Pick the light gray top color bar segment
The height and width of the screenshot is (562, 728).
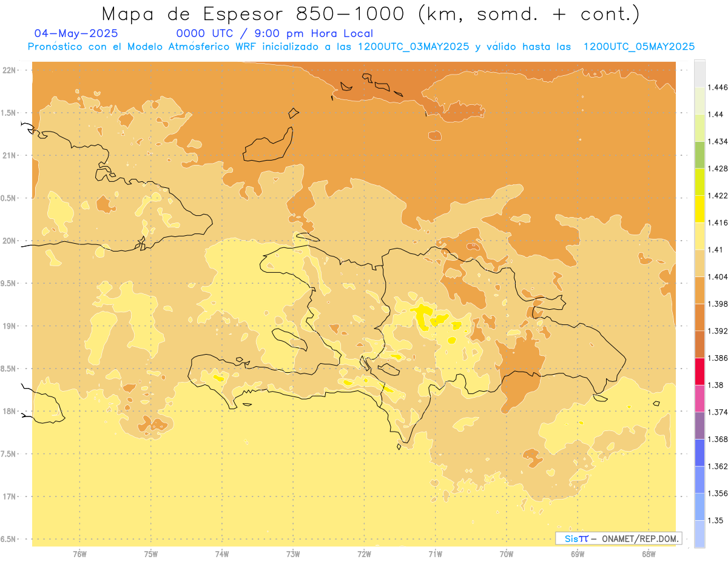[699, 73]
